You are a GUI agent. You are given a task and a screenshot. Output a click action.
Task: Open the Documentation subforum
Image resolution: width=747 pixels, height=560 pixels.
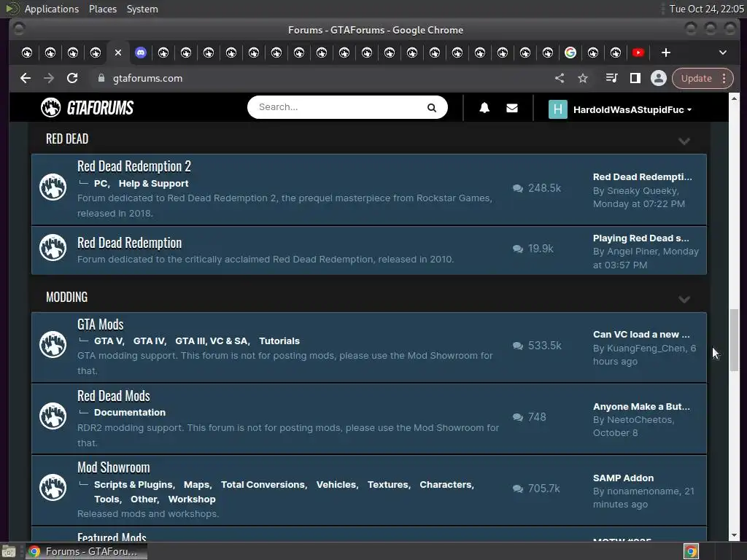[x=130, y=413]
